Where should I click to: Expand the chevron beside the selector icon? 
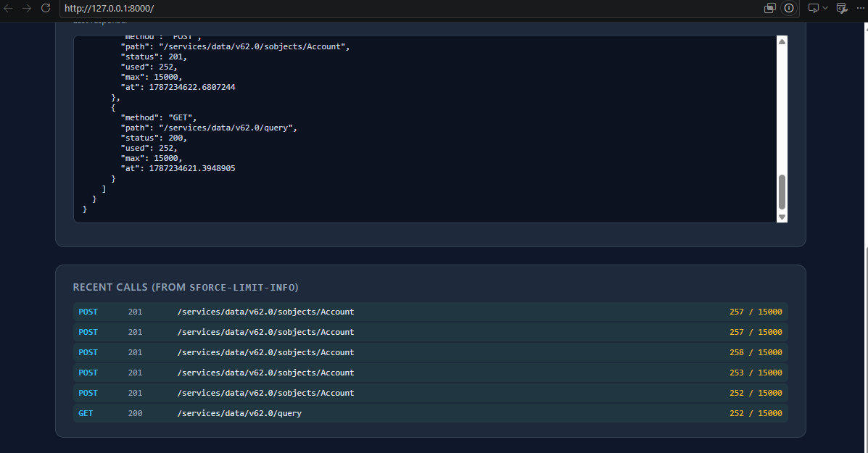825,8
